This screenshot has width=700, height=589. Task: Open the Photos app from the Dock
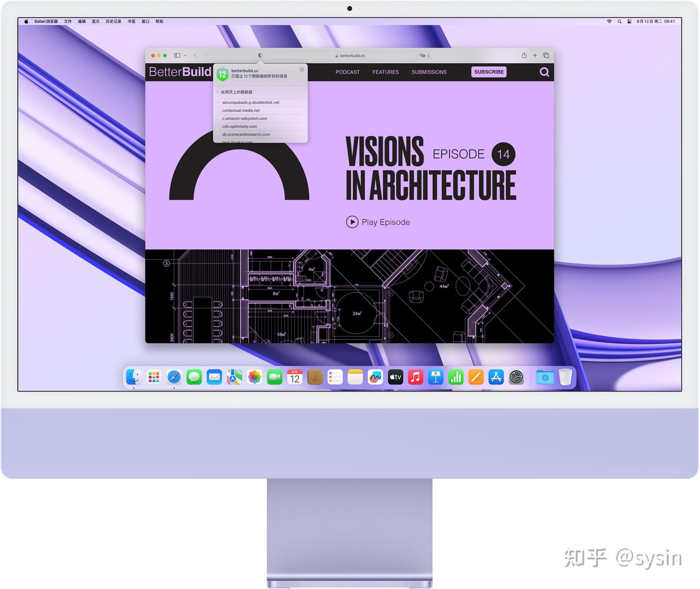coord(255,377)
